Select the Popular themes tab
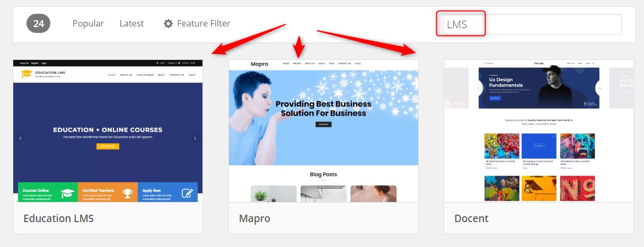This screenshot has height=247, width=644. [x=88, y=23]
